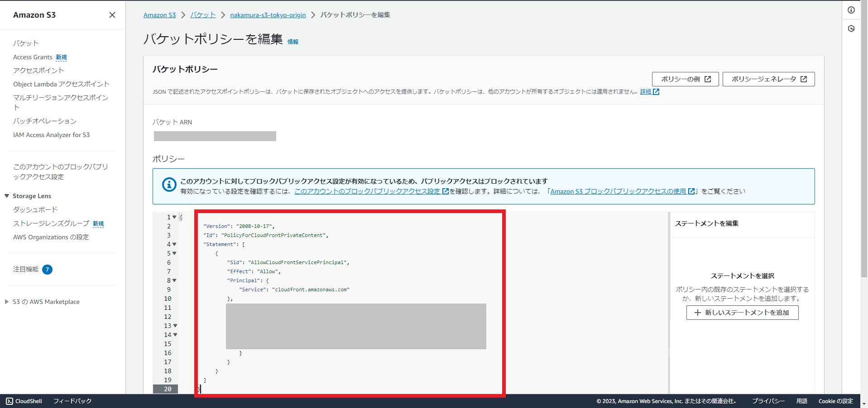This screenshot has width=868, height=408.
Task: Go to バケット breadcrumb link
Action: click(x=203, y=15)
